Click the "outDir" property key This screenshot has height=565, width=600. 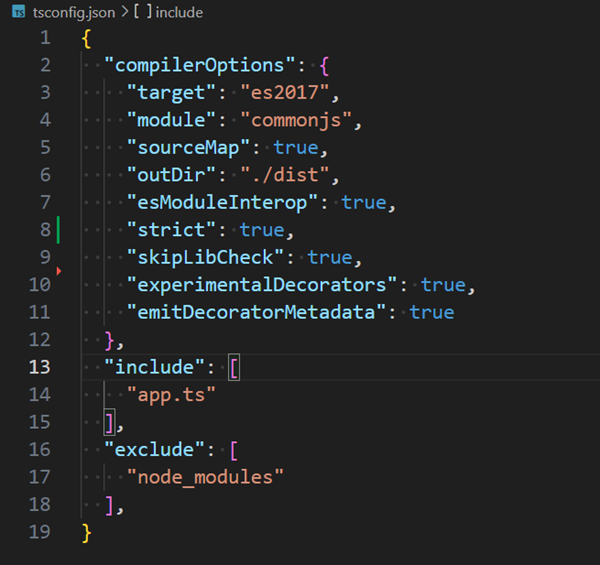tap(171, 175)
